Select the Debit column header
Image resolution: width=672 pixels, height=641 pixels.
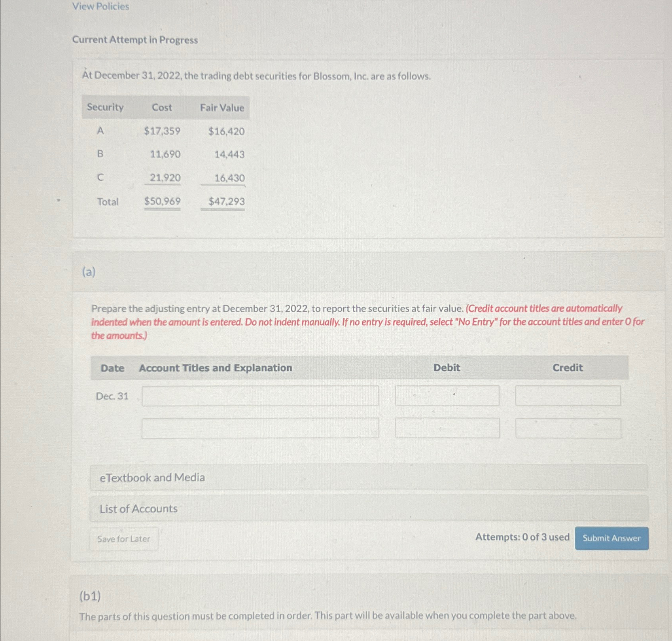(447, 368)
